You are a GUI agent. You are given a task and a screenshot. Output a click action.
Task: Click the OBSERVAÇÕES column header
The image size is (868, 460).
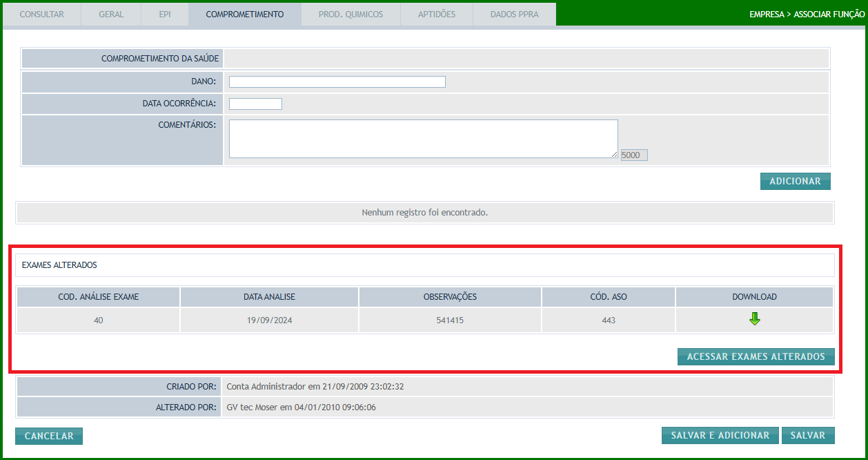[x=450, y=297]
